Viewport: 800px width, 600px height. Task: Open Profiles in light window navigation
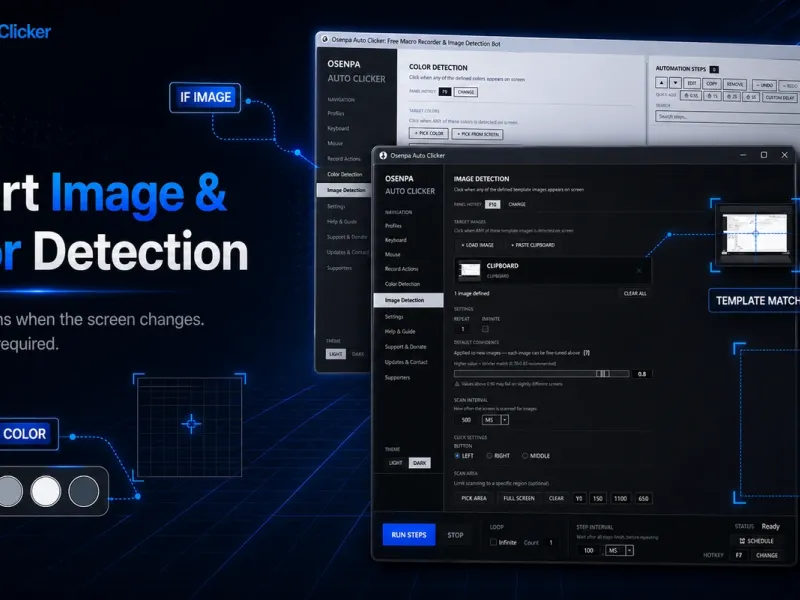[336, 113]
